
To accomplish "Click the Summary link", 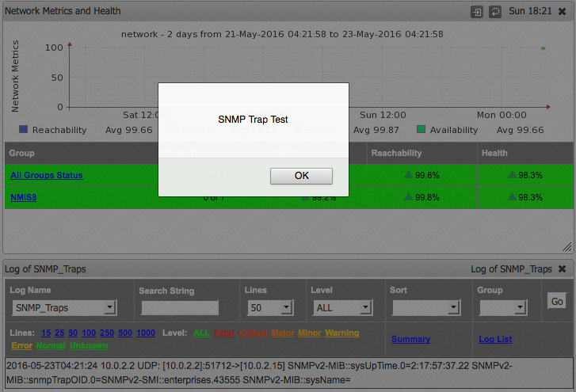I will [x=410, y=339].
